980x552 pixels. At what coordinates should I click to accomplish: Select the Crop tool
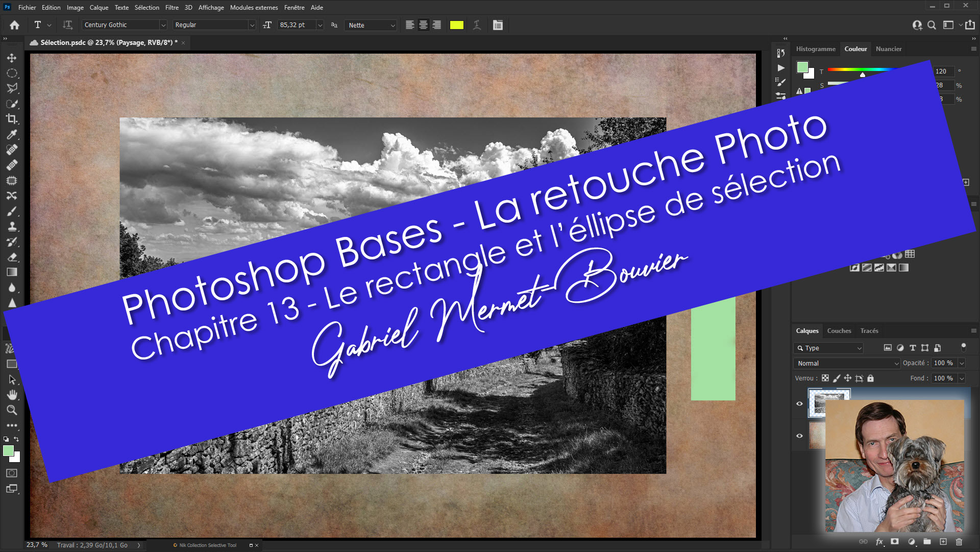[x=12, y=119]
